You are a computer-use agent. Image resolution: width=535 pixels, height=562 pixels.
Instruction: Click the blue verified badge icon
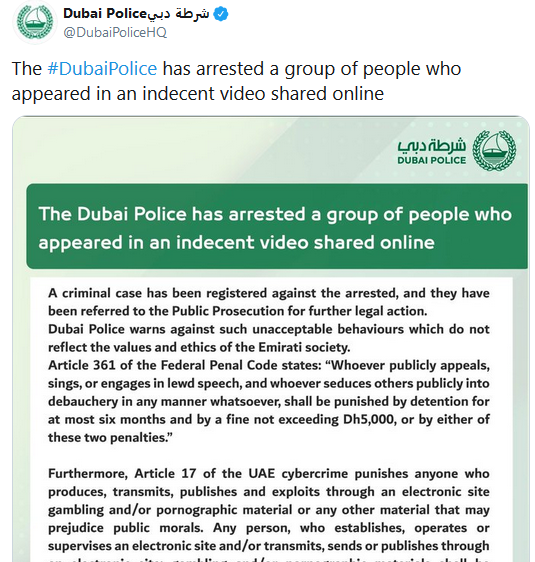pos(221,14)
